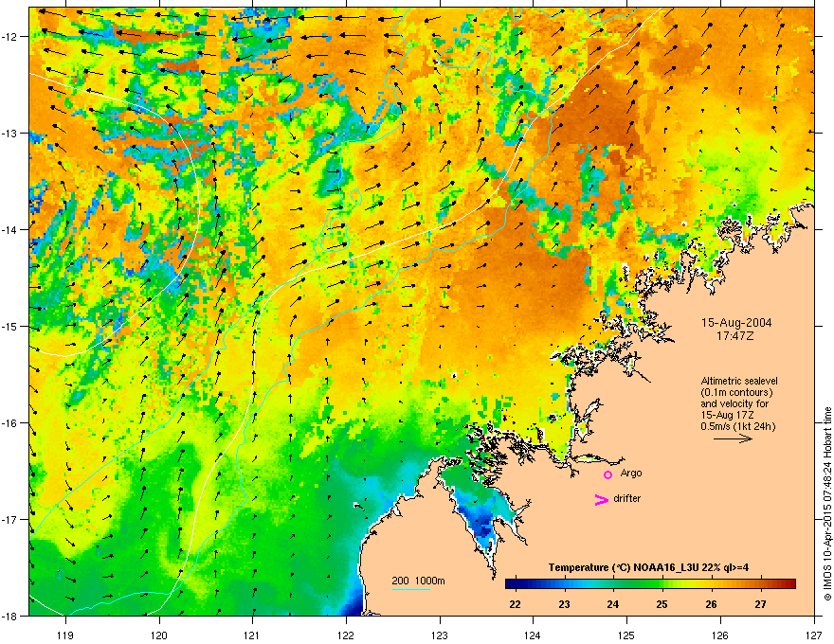834x644 pixels.
Task: Click the colorbar value 24
Action: [x=613, y=604]
